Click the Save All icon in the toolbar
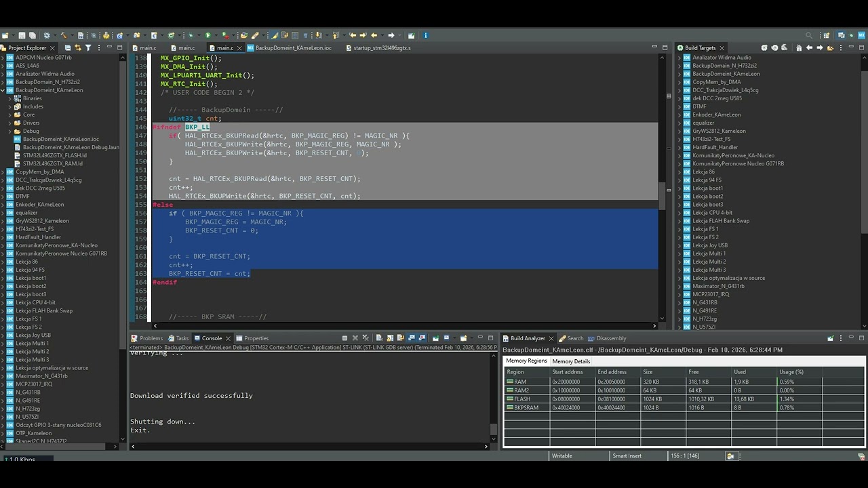 [32, 35]
